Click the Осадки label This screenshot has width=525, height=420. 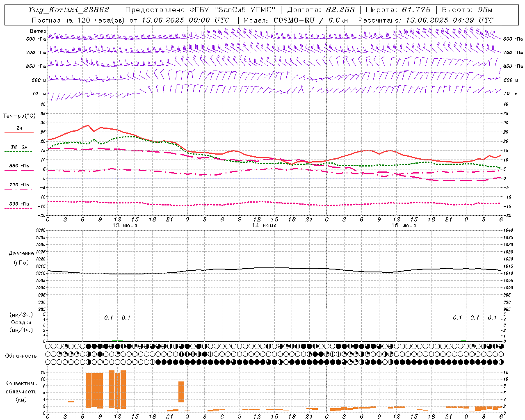[x=21, y=322]
